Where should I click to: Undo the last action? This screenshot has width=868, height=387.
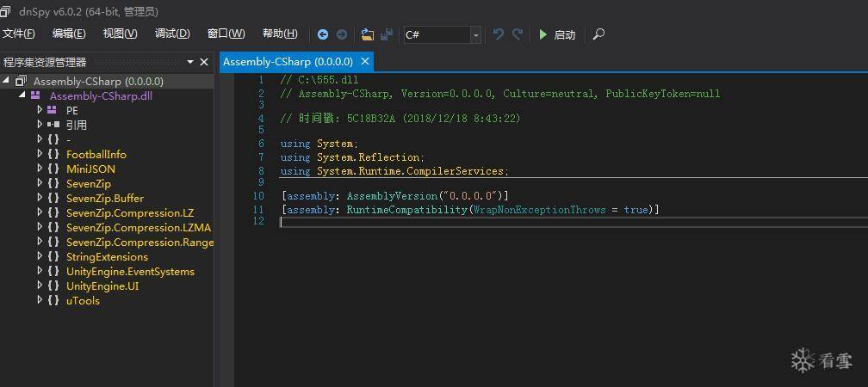tap(499, 34)
